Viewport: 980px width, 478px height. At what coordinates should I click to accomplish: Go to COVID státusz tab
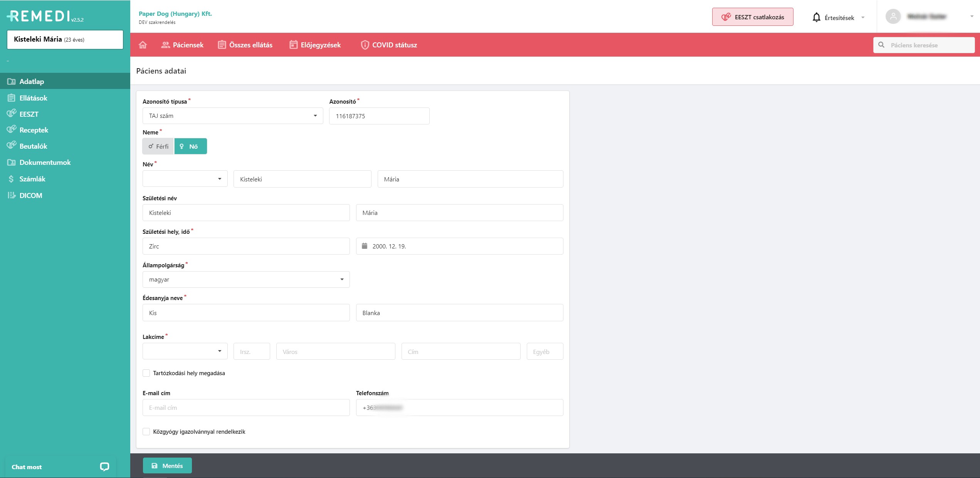(389, 45)
